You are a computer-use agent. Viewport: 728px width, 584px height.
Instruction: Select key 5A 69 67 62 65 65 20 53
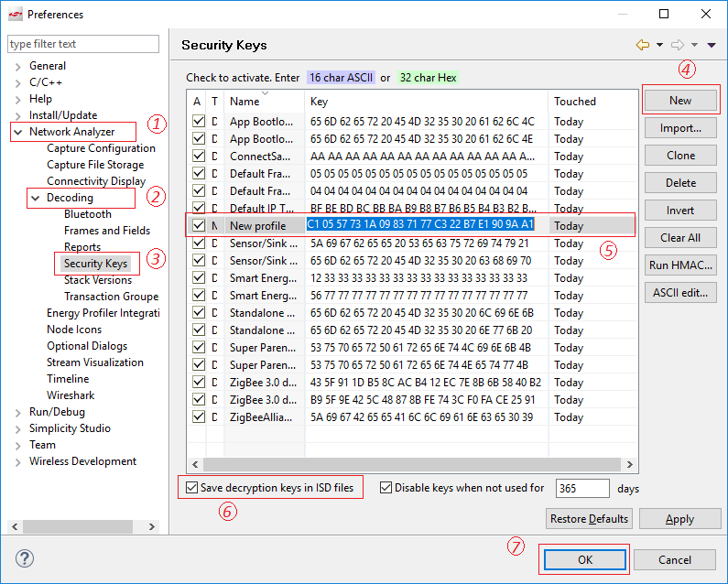[419, 243]
